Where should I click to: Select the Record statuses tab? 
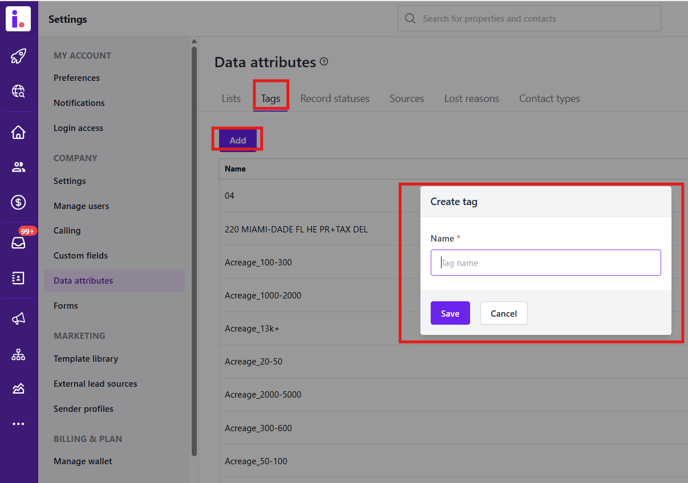click(x=335, y=99)
